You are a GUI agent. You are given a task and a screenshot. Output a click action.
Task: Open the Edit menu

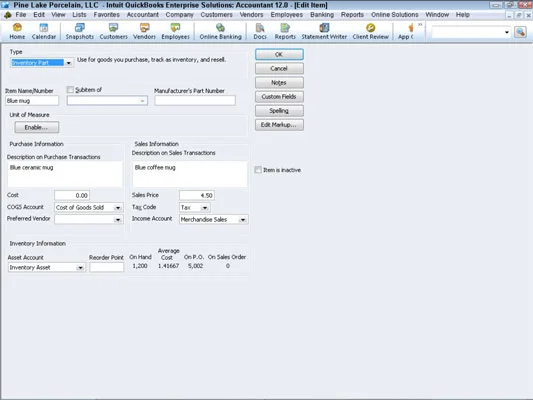pyautogui.click(x=39, y=15)
